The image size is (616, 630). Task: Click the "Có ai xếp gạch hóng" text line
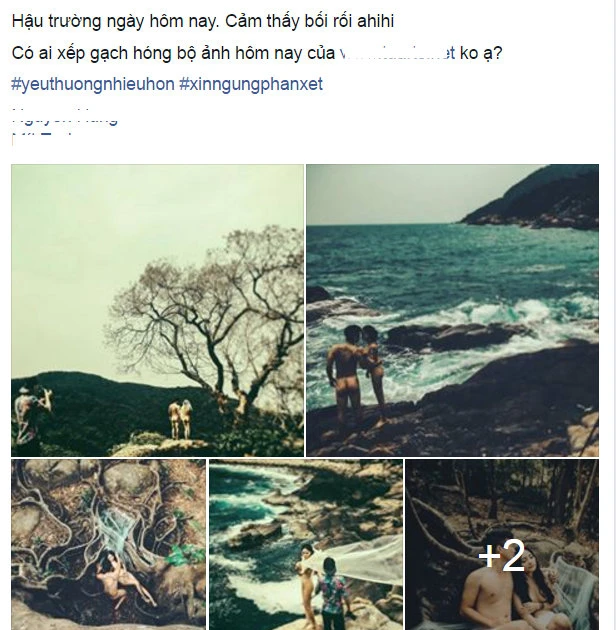[257, 53]
